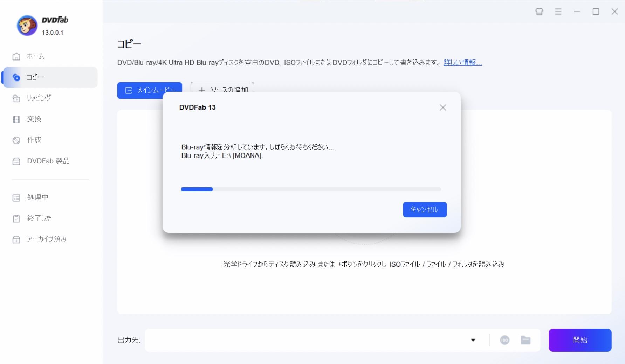Open the hamburger settings menu

(x=558, y=12)
